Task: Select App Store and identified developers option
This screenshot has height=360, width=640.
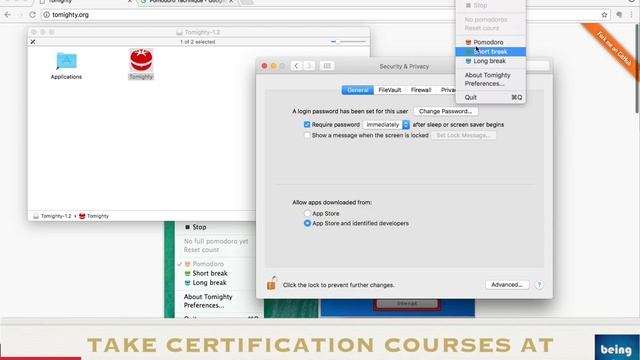Action: coord(307,223)
